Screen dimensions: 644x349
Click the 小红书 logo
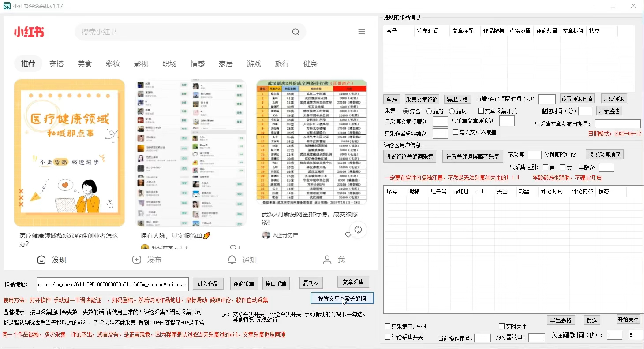[29, 32]
